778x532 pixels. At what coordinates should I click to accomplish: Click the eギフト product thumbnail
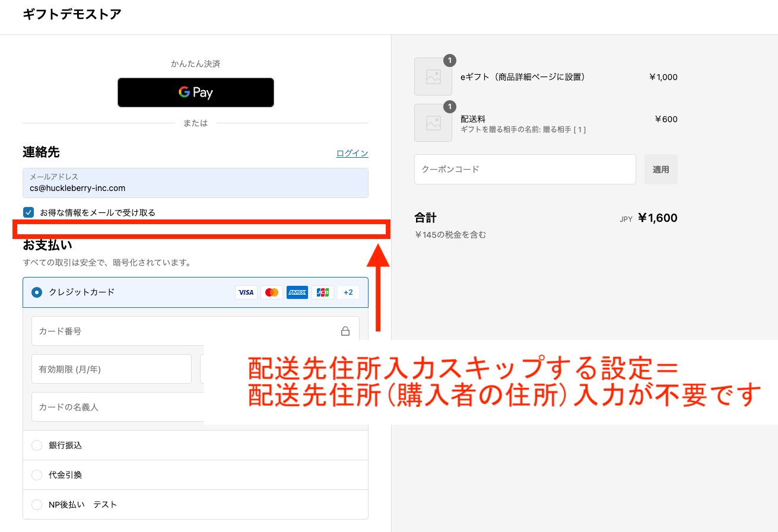(x=433, y=77)
